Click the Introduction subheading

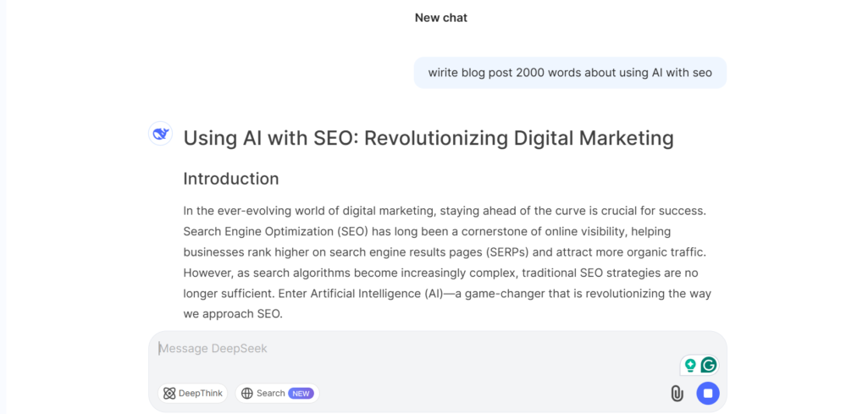[x=231, y=179]
